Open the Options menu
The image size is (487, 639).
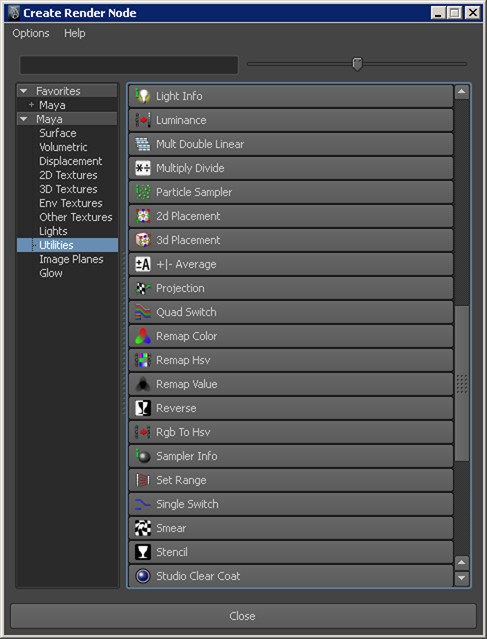coord(31,33)
